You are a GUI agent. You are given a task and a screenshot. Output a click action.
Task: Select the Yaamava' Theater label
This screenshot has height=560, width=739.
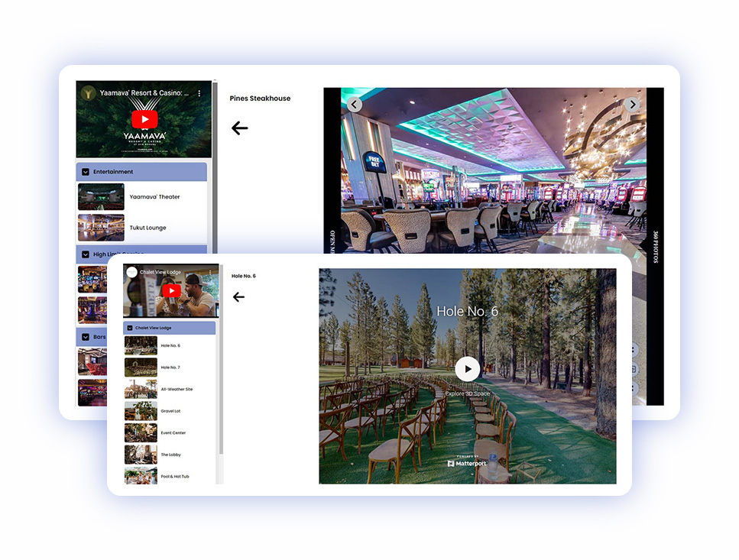[x=154, y=197]
